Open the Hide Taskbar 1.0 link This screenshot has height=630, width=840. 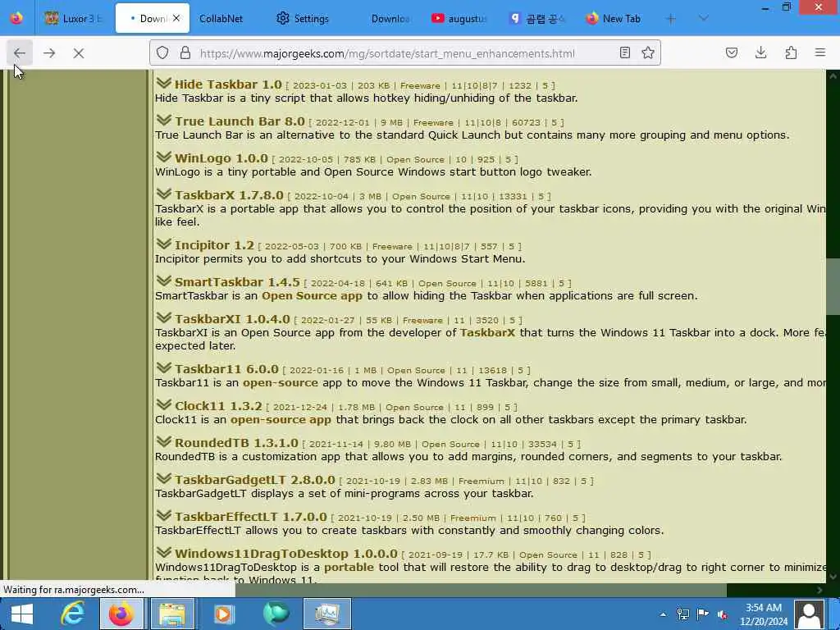coord(228,84)
